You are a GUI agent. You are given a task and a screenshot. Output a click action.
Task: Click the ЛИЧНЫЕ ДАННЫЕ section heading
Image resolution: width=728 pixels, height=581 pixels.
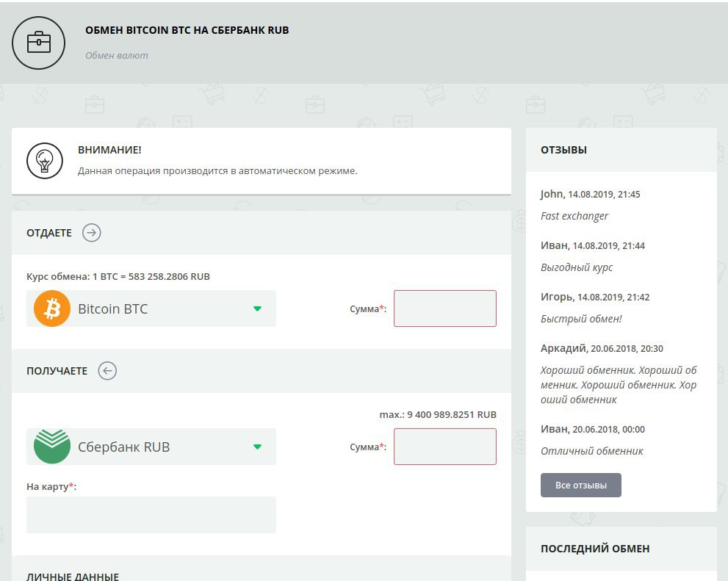tap(73, 576)
